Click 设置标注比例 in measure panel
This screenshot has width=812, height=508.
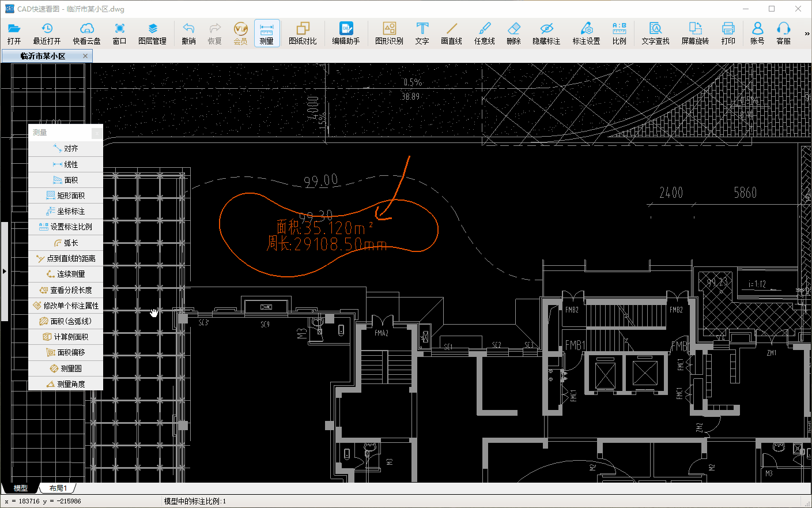coord(66,227)
